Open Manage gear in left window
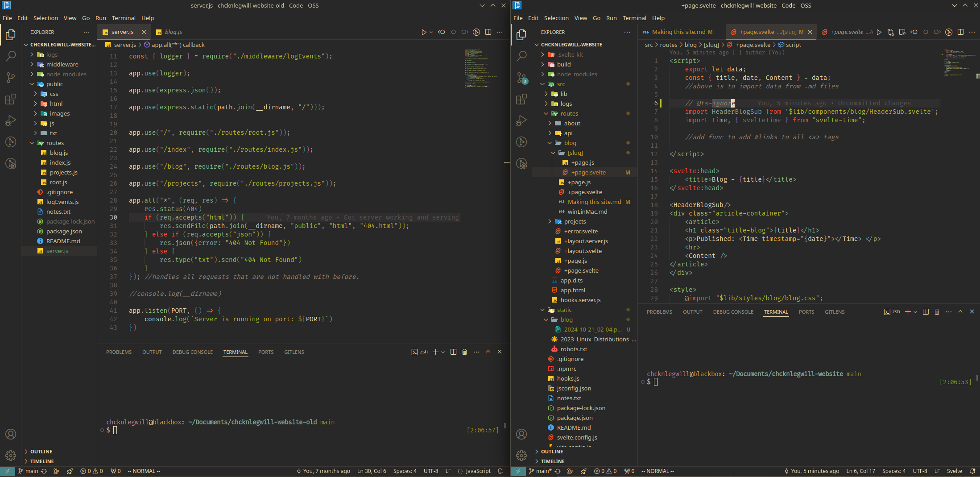The image size is (980, 477). [x=10, y=456]
